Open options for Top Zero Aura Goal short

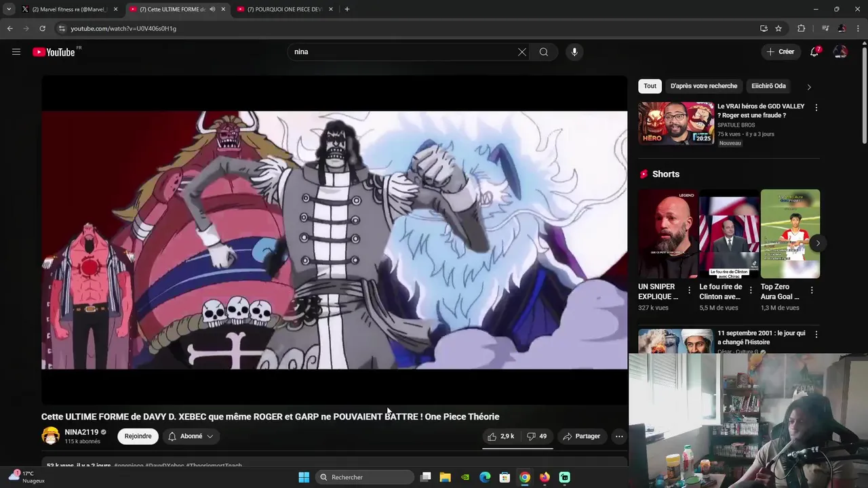click(812, 290)
